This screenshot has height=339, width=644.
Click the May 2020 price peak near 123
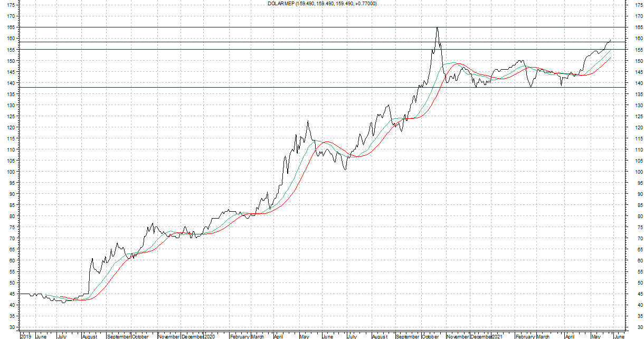pos(307,121)
